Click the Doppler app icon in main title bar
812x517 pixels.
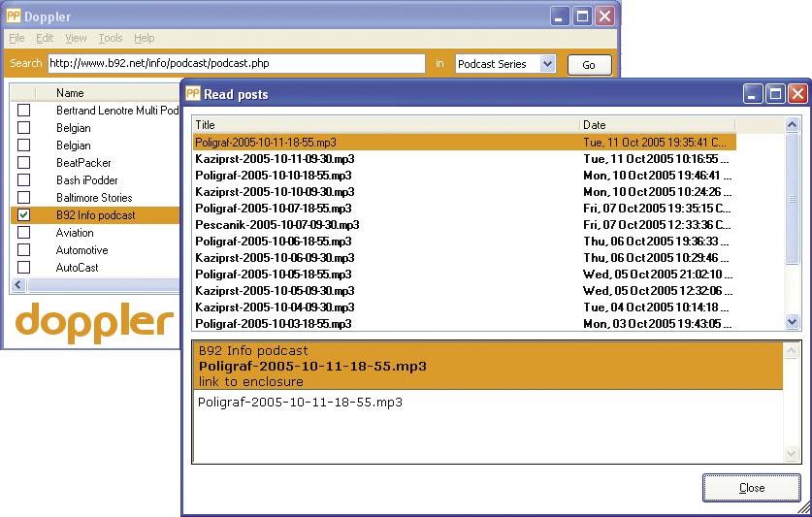coord(13,16)
